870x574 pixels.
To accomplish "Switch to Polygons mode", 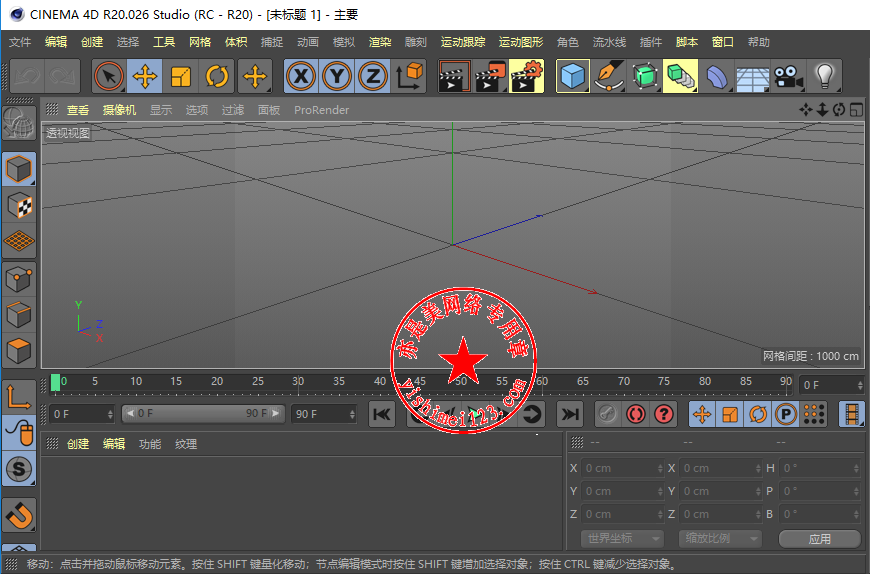I will coord(19,351).
